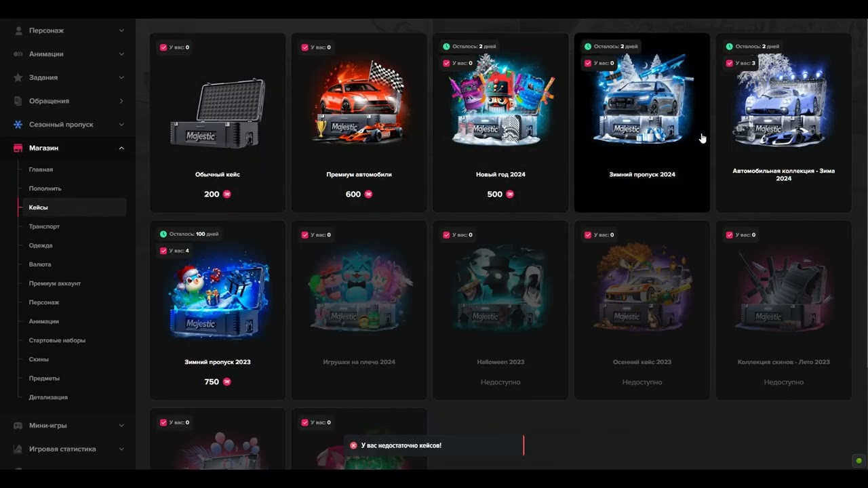This screenshot has width=868, height=488.
Task: Click the 750 price on Зимний пропуск 2023
Action: click(212, 382)
